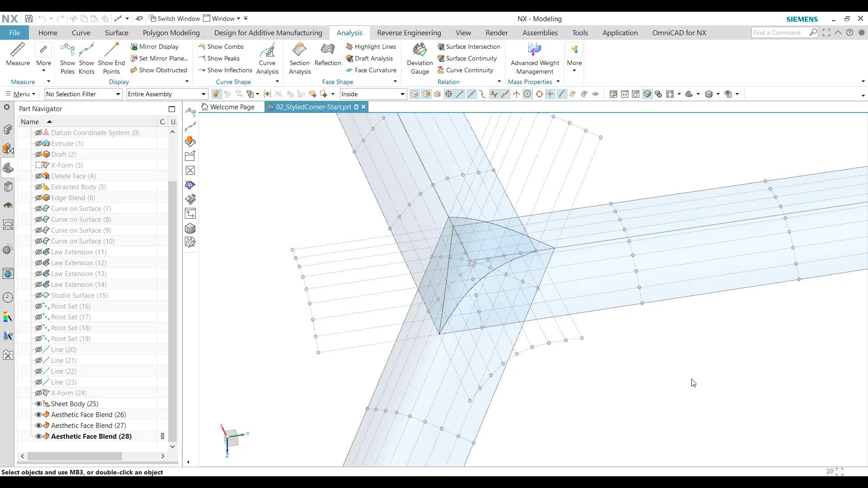Image resolution: width=868 pixels, height=488 pixels.
Task: Click the Measure tool icon
Action: tap(18, 50)
